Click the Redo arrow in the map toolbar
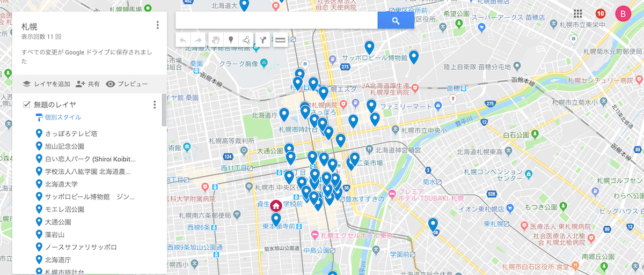Viewport: 644px width, 275px height. pos(198,40)
